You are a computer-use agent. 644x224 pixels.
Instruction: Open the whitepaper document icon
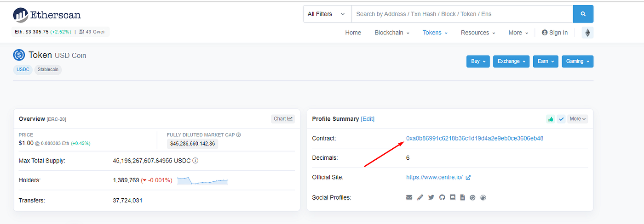463,197
